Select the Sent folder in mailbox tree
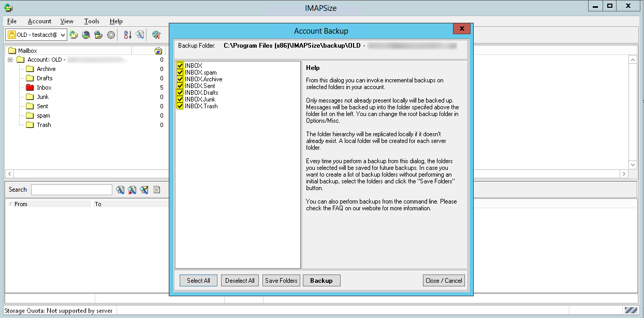Screen dimensions: 644x318 [x=42, y=106]
